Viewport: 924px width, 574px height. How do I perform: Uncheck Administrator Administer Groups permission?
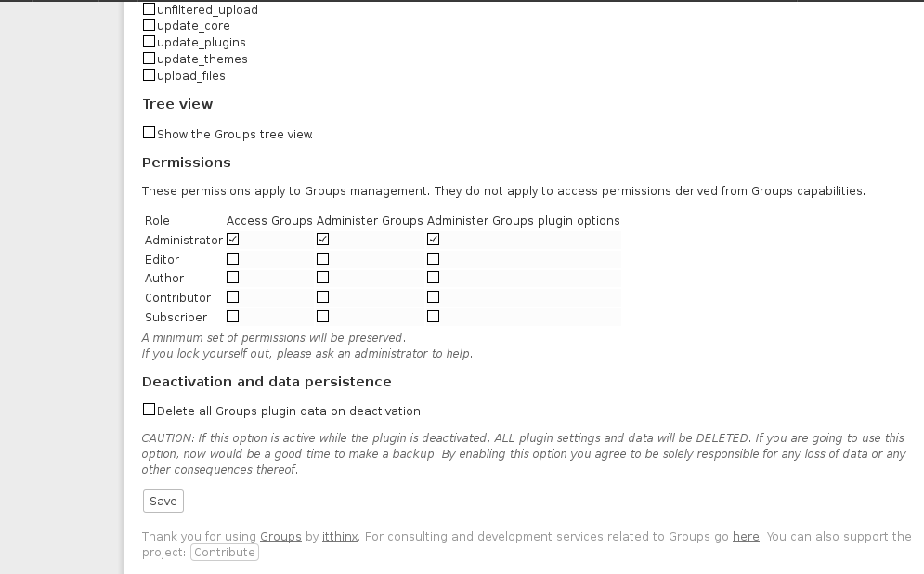322,240
